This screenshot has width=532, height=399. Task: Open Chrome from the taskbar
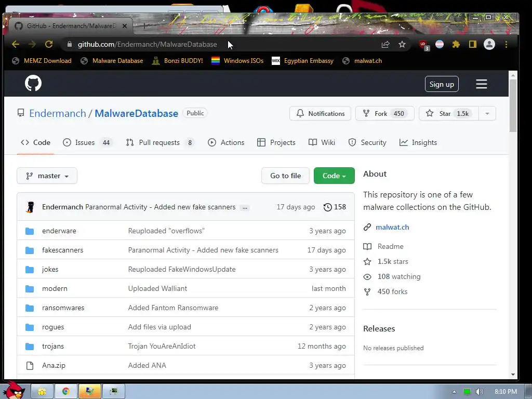pyautogui.click(x=66, y=391)
